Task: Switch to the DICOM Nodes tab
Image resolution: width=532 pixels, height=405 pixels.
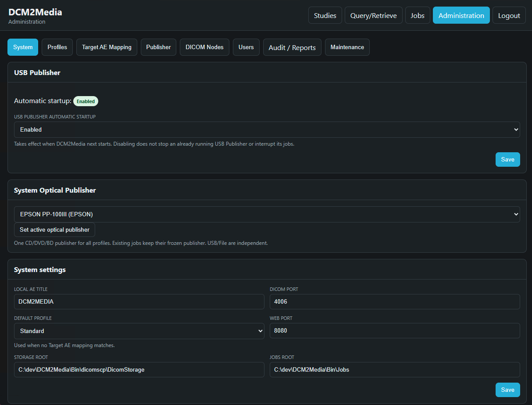Action: pyautogui.click(x=204, y=47)
